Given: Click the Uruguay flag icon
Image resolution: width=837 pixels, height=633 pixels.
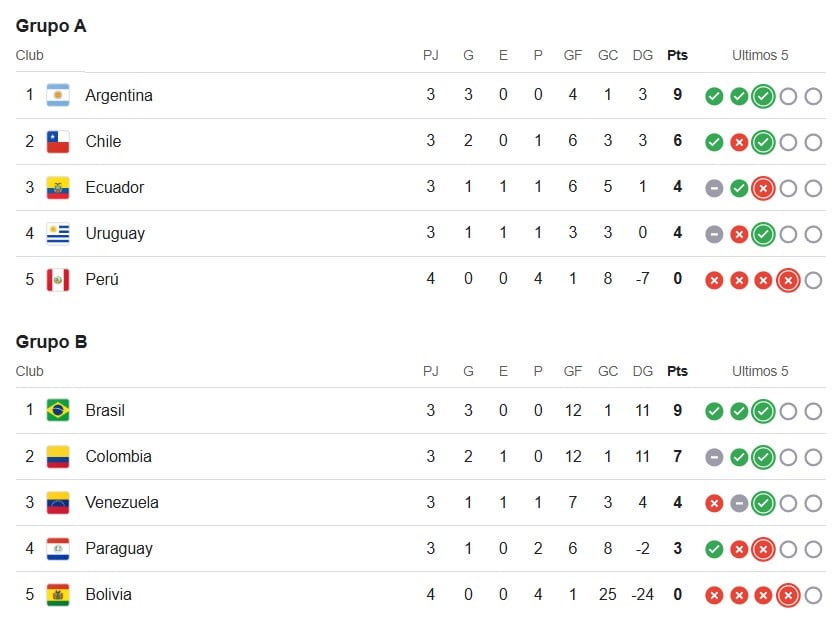Looking at the screenshot, I should click(58, 234).
